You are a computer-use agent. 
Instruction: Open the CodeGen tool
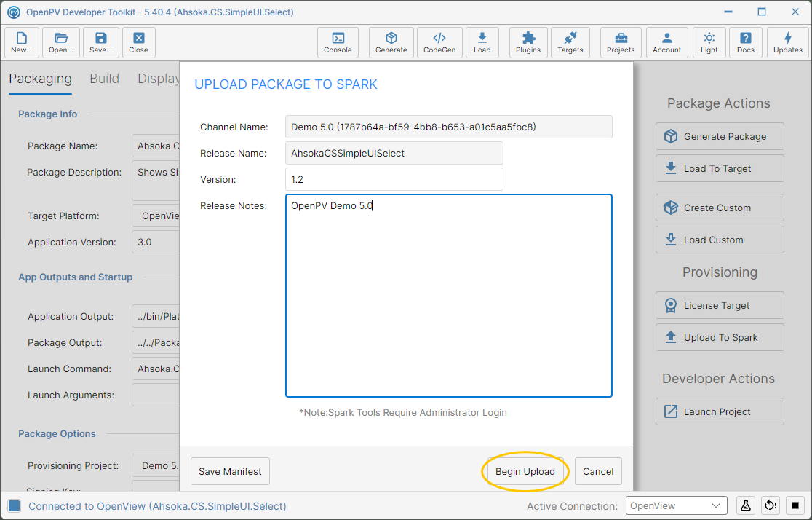coord(439,42)
